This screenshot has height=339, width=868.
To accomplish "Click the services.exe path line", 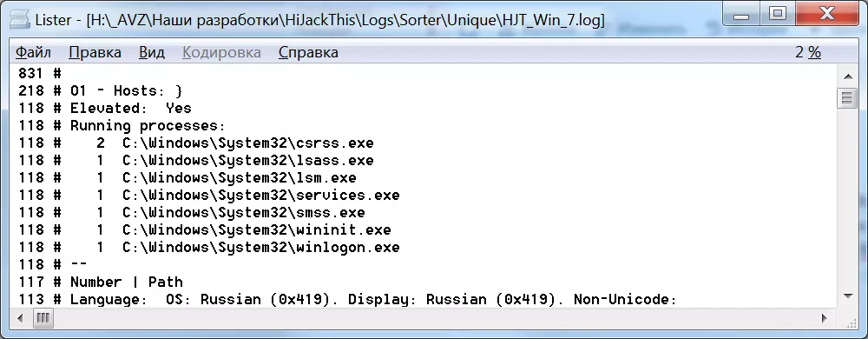I will [x=208, y=195].
